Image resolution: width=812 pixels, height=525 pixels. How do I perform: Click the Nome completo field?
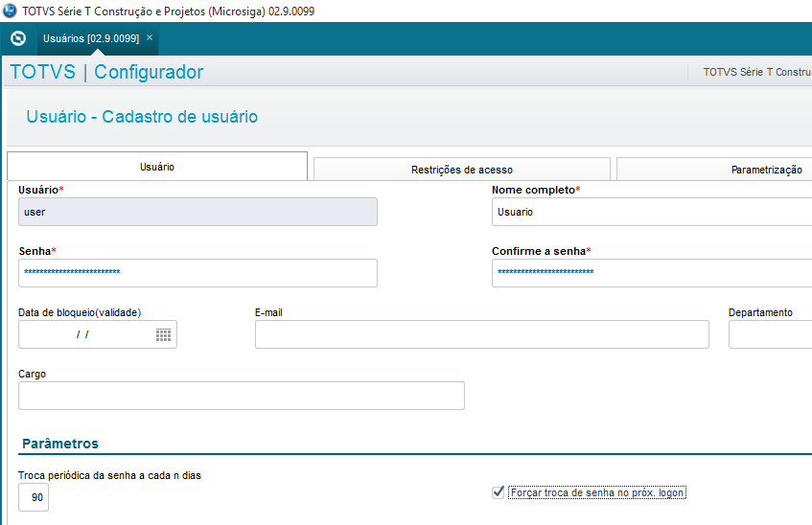point(652,212)
